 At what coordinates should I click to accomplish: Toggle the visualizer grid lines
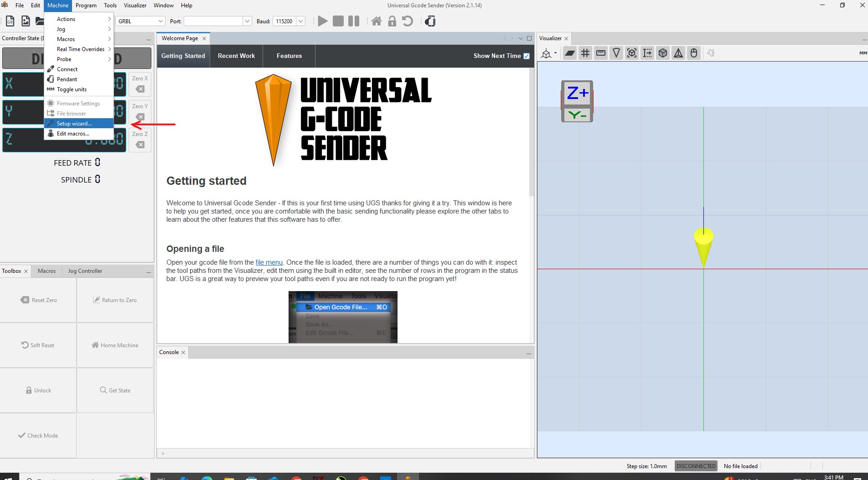pos(585,53)
